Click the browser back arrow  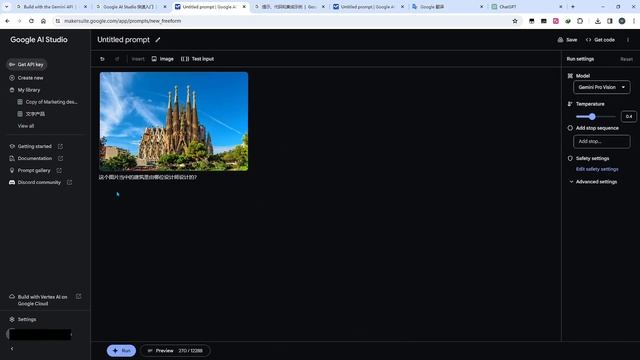(7, 21)
